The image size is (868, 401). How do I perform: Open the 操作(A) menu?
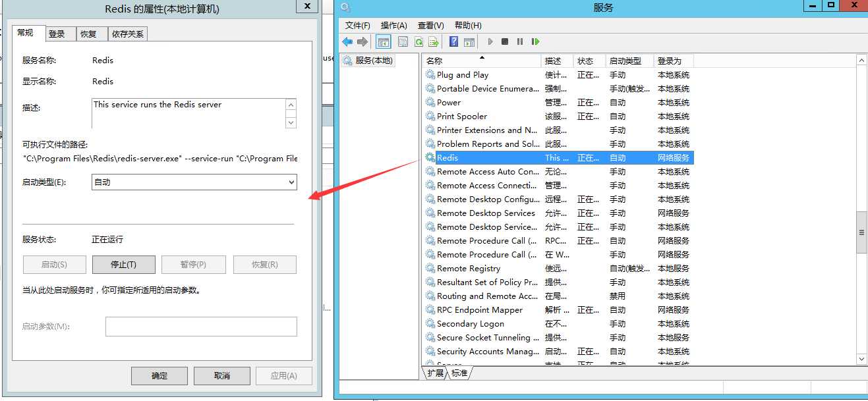(x=394, y=25)
